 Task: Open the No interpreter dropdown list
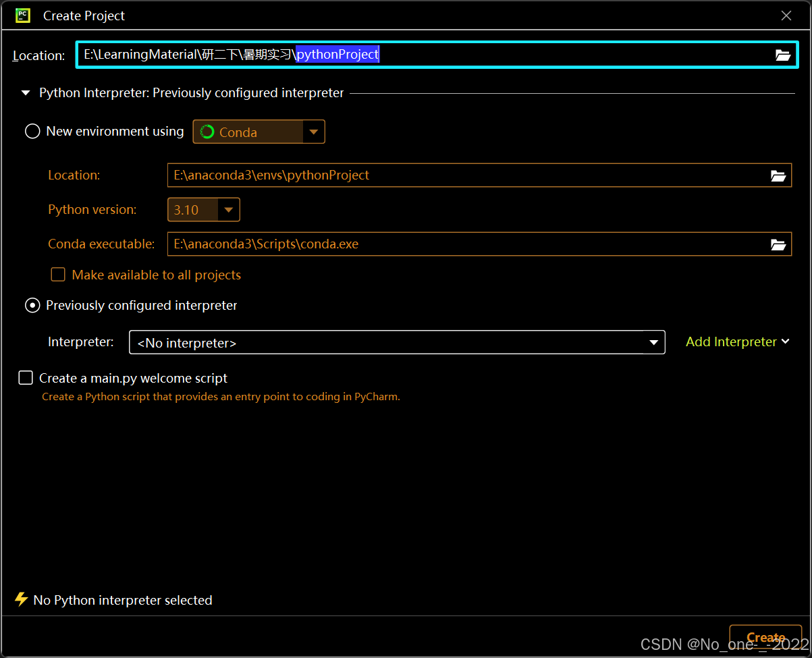click(x=397, y=342)
